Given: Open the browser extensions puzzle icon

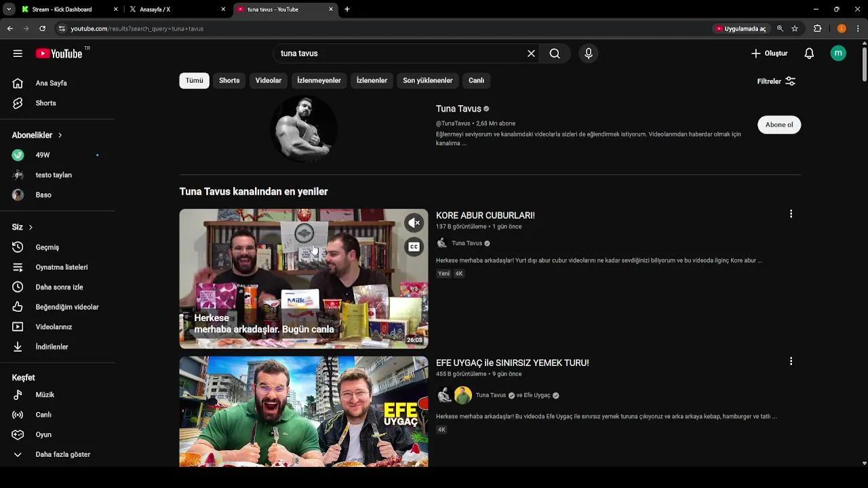Looking at the screenshot, I should pos(817,28).
